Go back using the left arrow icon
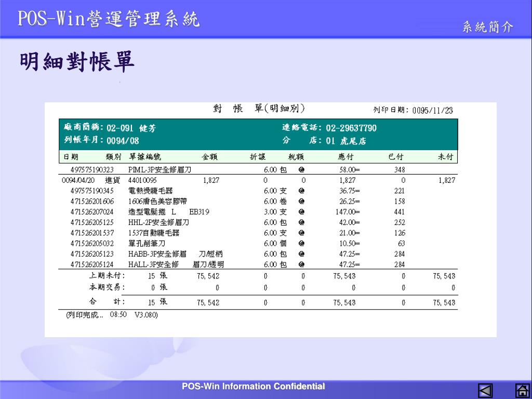Viewport: 532px width, 399px height. click(x=485, y=391)
